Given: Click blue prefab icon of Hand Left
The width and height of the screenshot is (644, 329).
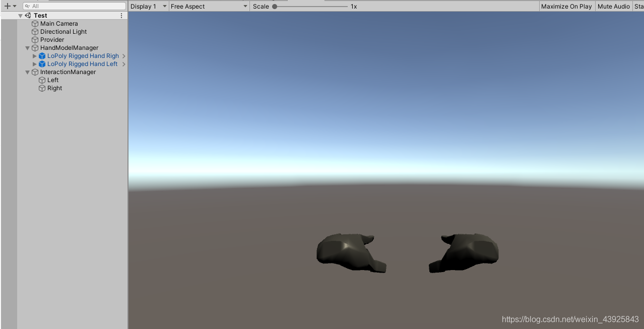Looking at the screenshot, I should point(42,64).
